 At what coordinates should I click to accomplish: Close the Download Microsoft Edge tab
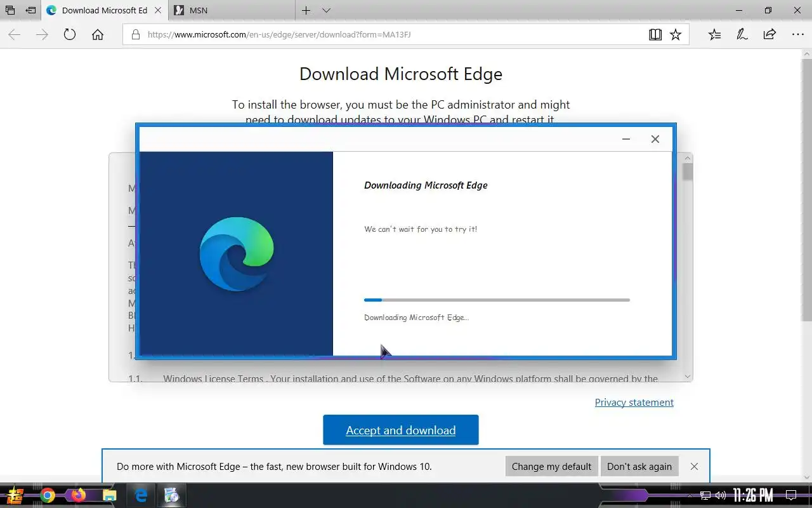159,10
